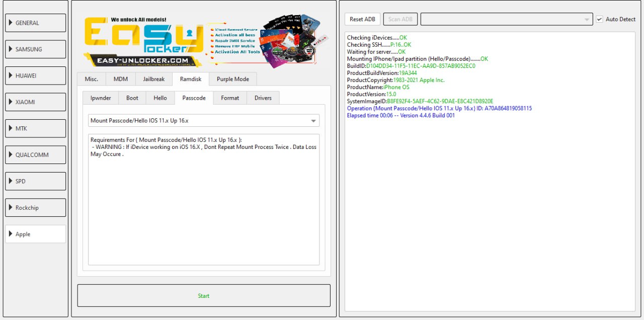644x320 pixels.
Task: Click the 'Checking SSH' log line
Action: point(379,45)
